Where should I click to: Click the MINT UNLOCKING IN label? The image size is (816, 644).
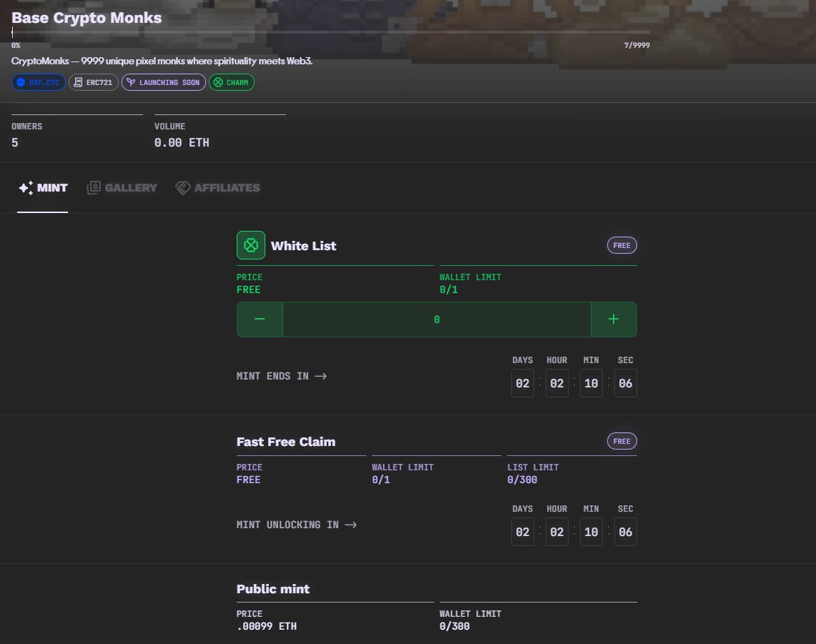click(287, 525)
